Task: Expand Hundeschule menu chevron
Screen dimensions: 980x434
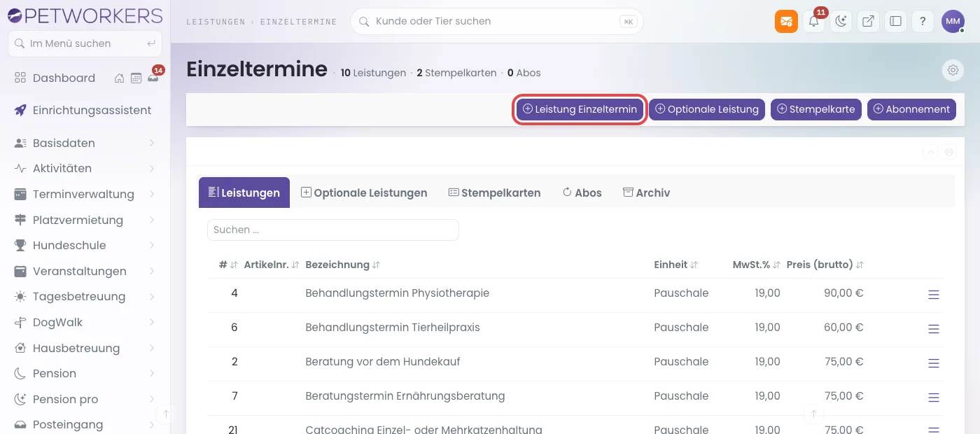Action: click(152, 245)
